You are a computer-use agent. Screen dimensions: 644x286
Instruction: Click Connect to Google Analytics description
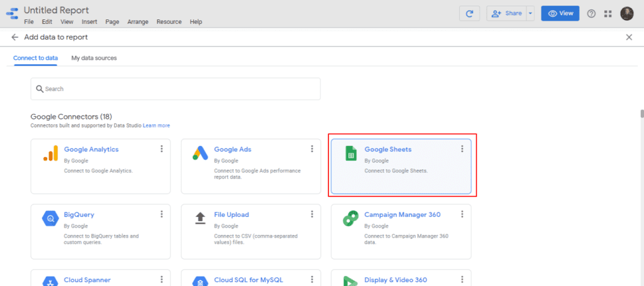98,171
